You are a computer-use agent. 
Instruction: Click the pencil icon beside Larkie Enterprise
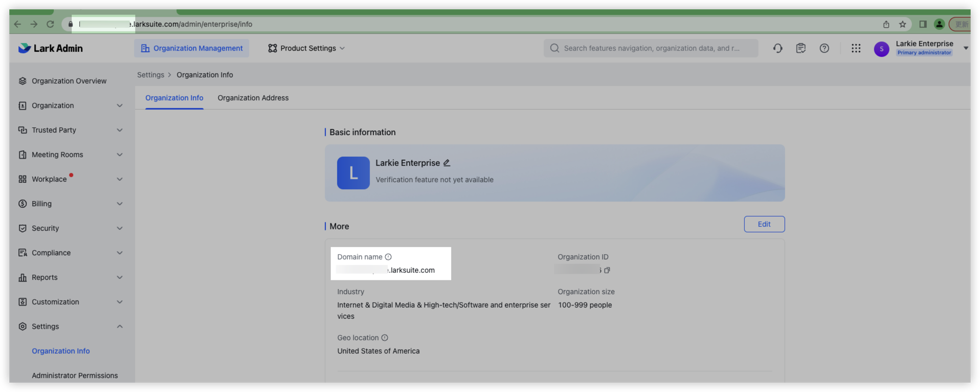(x=447, y=163)
